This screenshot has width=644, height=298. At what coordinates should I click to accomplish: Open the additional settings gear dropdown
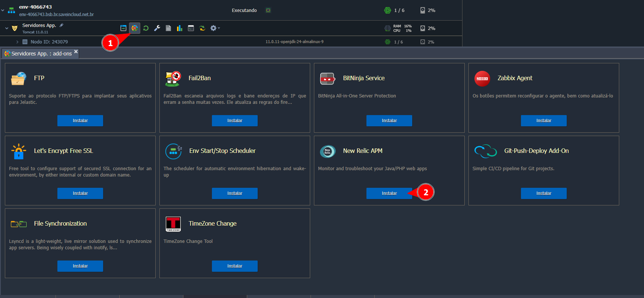click(x=215, y=28)
